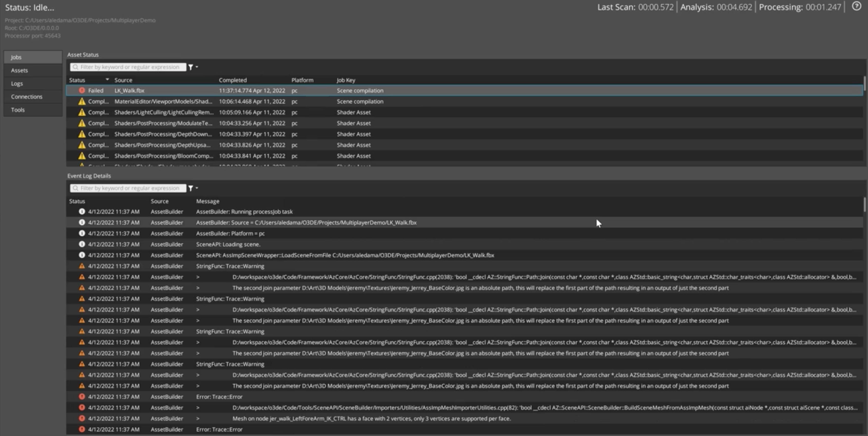Click the error icon on the first Trace::Error row

pos(82,397)
